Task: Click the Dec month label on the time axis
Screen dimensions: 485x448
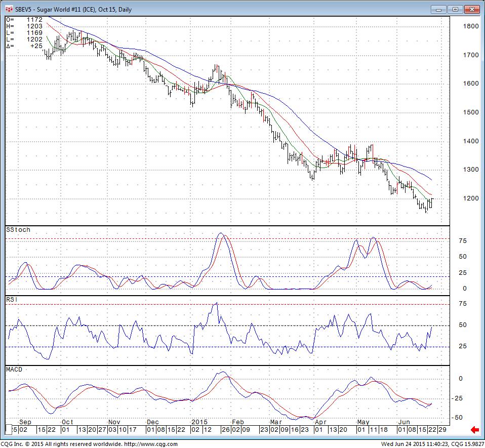Action: coord(153,422)
